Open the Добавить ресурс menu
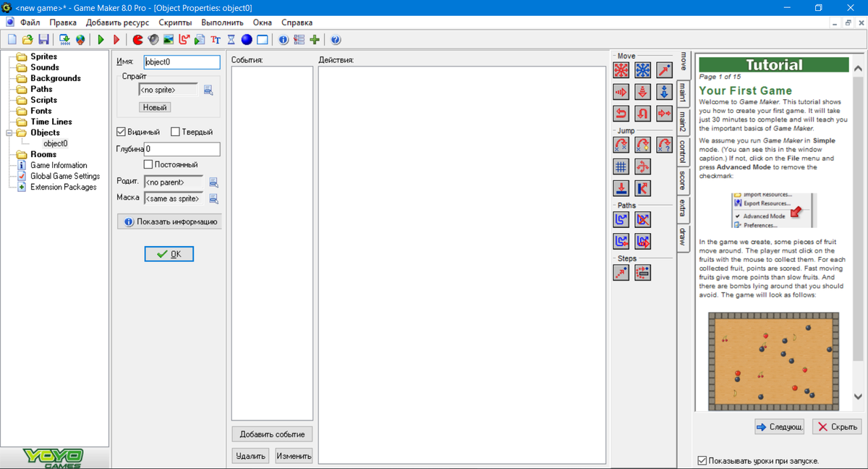Image resolution: width=868 pixels, height=469 pixels. pyautogui.click(x=117, y=22)
